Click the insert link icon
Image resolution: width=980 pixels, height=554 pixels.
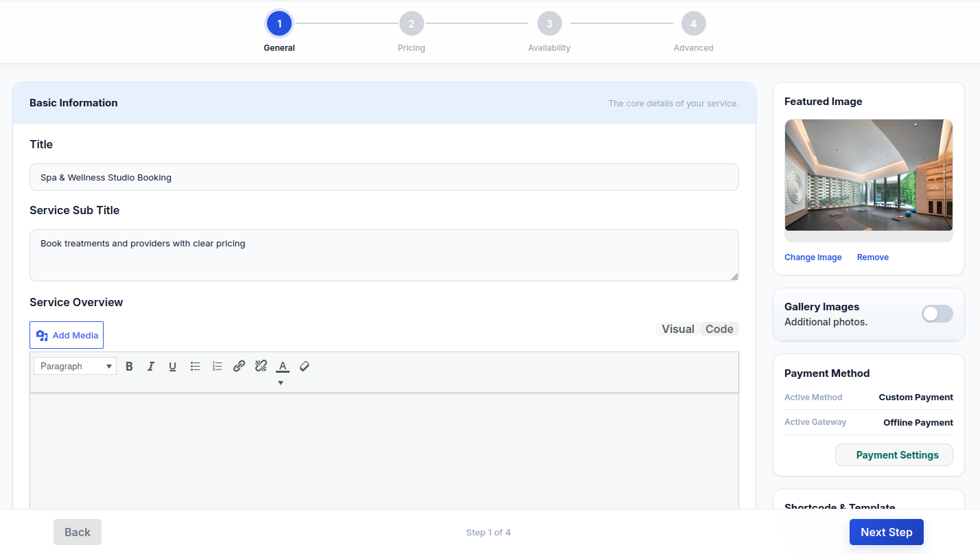pos(239,367)
